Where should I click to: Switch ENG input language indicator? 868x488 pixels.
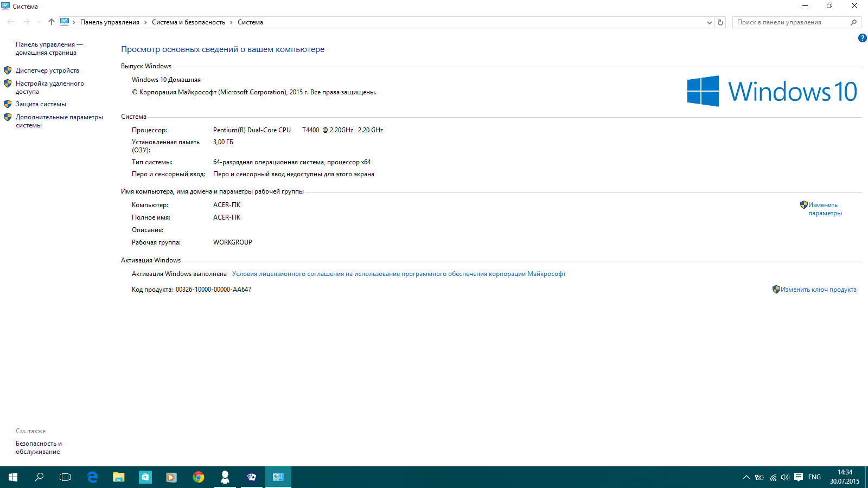pyautogui.click(x=814, y=477)
